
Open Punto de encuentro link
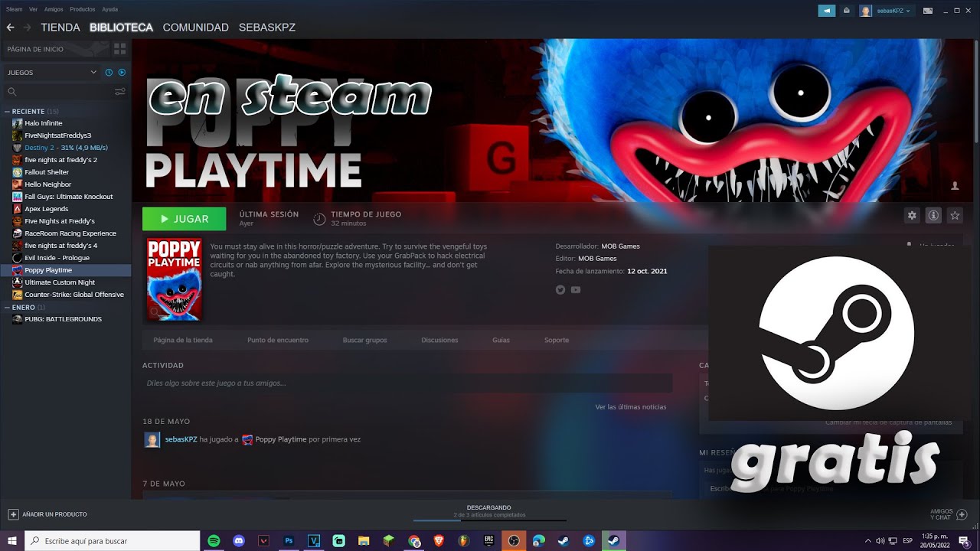tap(278, 340)
